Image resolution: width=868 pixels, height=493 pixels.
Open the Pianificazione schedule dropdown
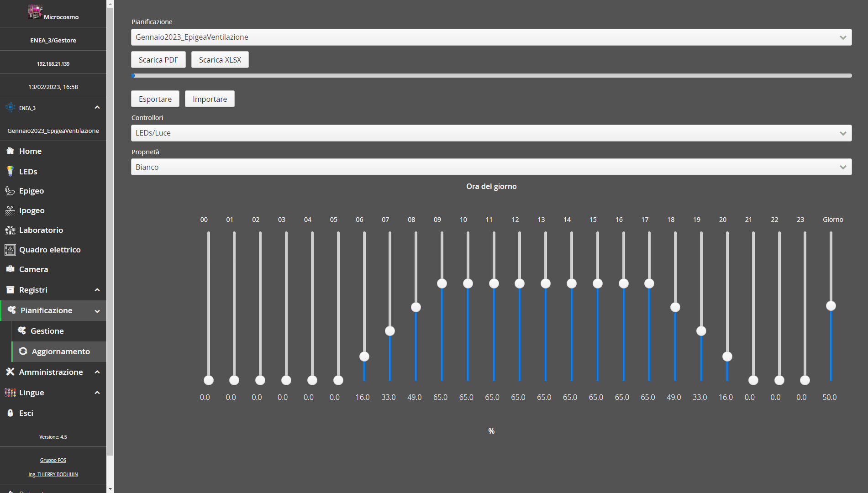pos(491,37)
